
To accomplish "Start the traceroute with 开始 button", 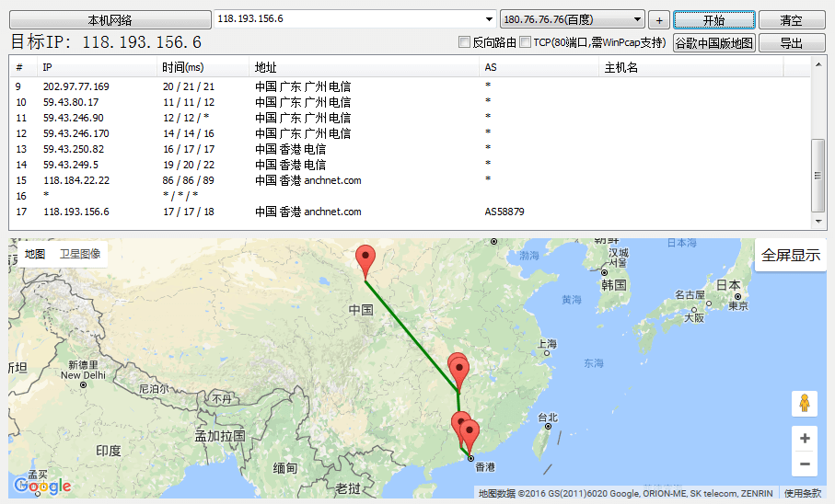I will pyautogui.click(x=714, y=20).
